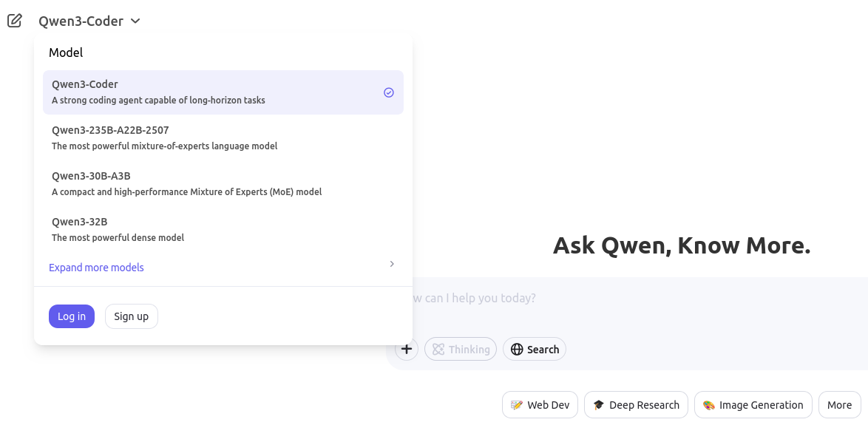Select the Qwen3-Coder model option

coord(223,92)
